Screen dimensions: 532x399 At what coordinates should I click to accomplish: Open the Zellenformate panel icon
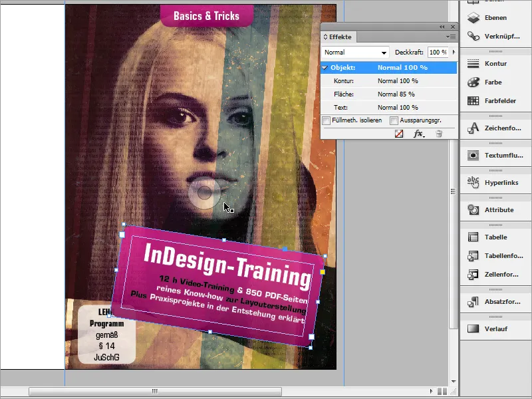point(473,274)
